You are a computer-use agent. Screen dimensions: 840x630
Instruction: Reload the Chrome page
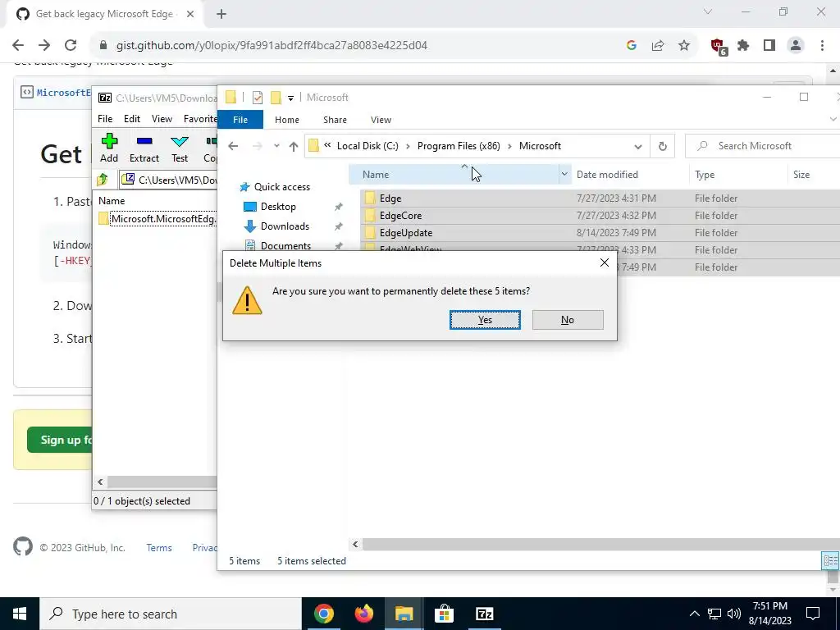tap(71, 45)
